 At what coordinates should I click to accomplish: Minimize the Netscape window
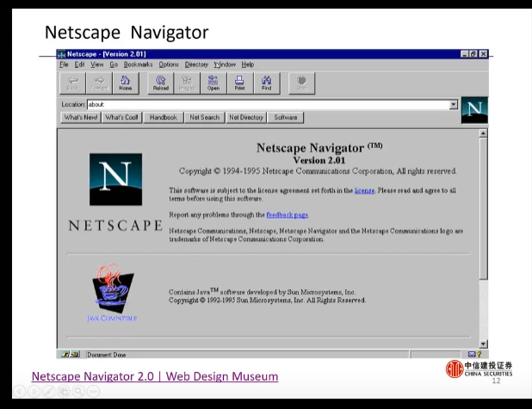coord(465,54)
